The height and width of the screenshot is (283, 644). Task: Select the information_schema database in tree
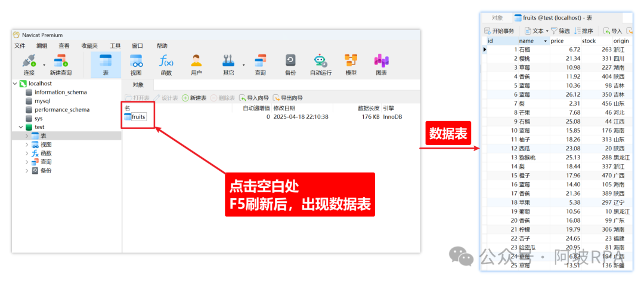pos(60,93)
